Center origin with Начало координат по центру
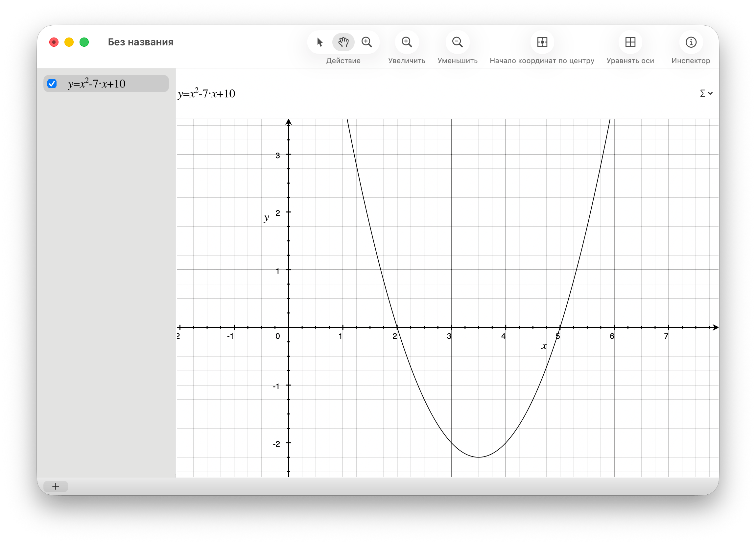Image resolution: width=756 pixels, height=544 pixels. click(x=542, y=42)
